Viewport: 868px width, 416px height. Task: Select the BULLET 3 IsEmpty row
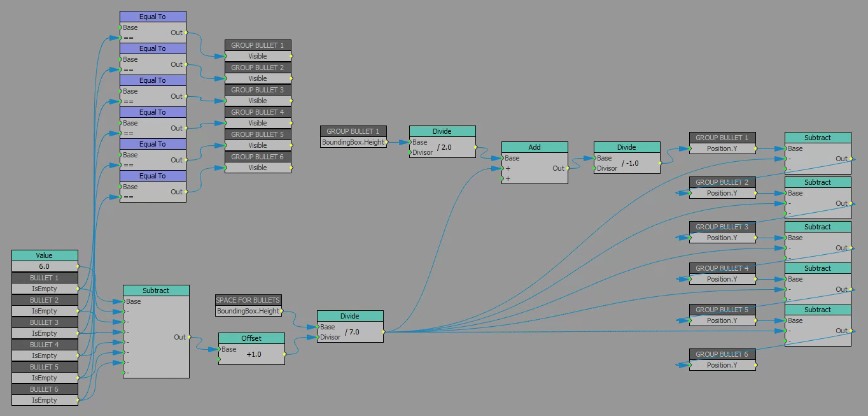45,333
